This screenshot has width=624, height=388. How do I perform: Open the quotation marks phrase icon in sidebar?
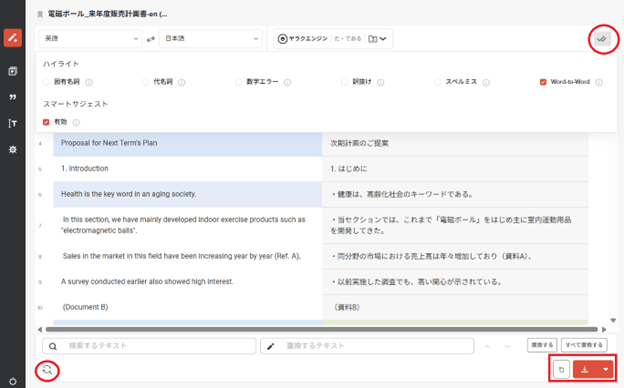pos(13,97)
